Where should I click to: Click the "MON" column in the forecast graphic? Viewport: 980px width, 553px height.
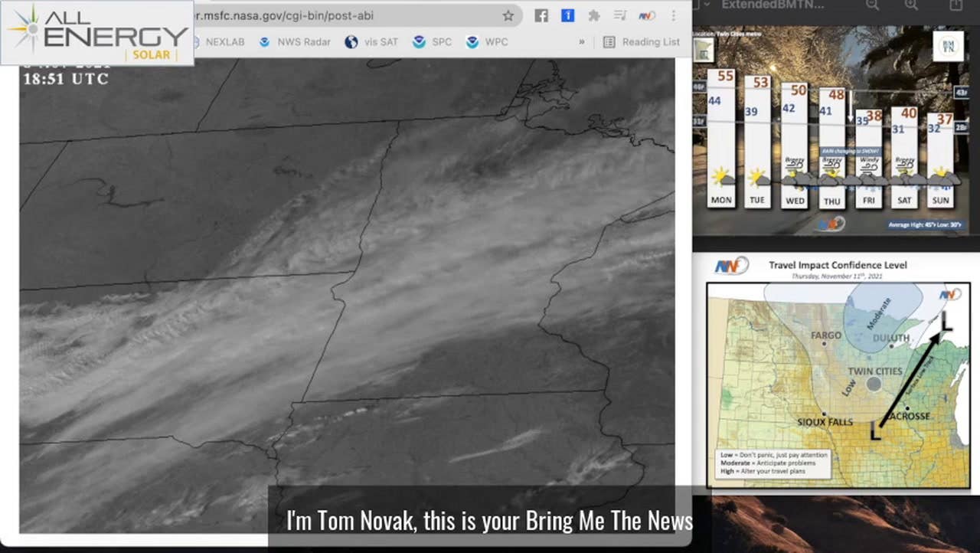721,139
